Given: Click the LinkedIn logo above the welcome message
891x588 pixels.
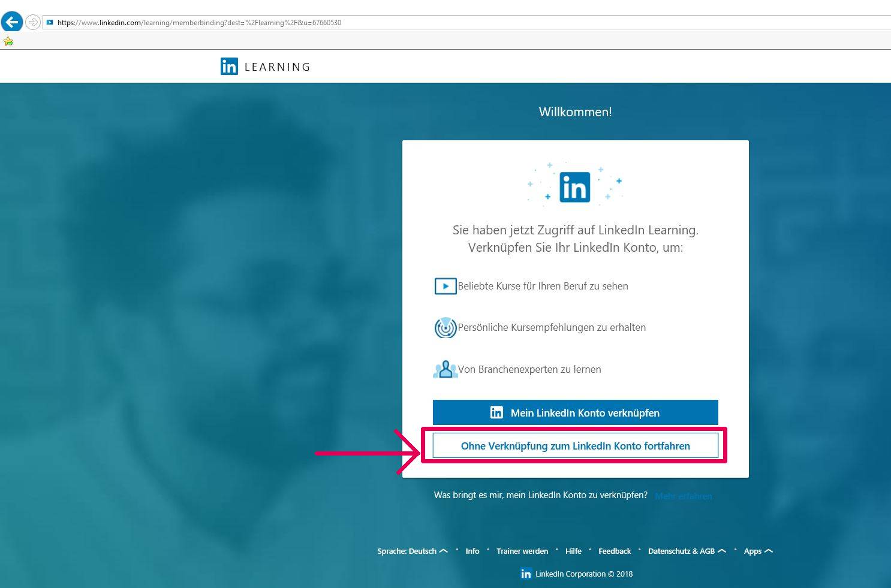Looking at the screenshot, I should (575, 186).
